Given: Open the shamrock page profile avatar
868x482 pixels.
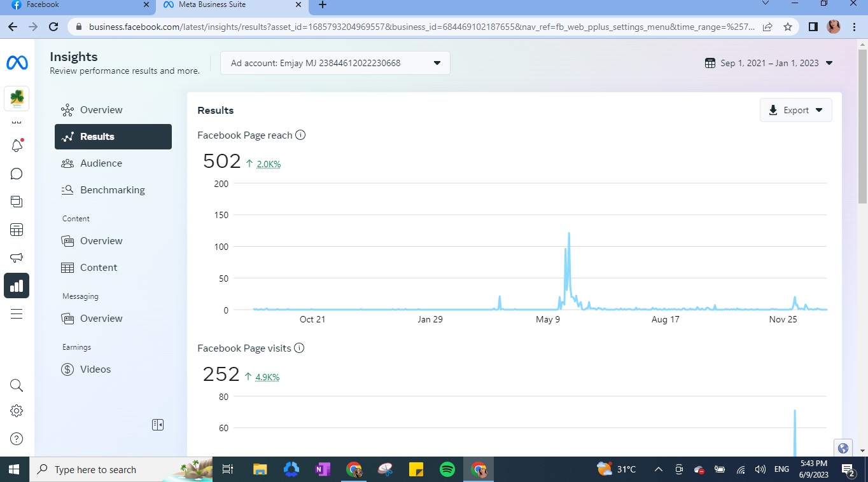Looking at the screenshot, I should click(x=17, y=99).
